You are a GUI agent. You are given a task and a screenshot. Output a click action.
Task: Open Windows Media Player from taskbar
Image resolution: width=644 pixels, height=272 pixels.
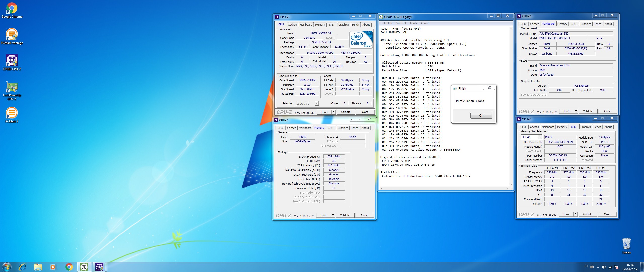(x=53, y=267)
